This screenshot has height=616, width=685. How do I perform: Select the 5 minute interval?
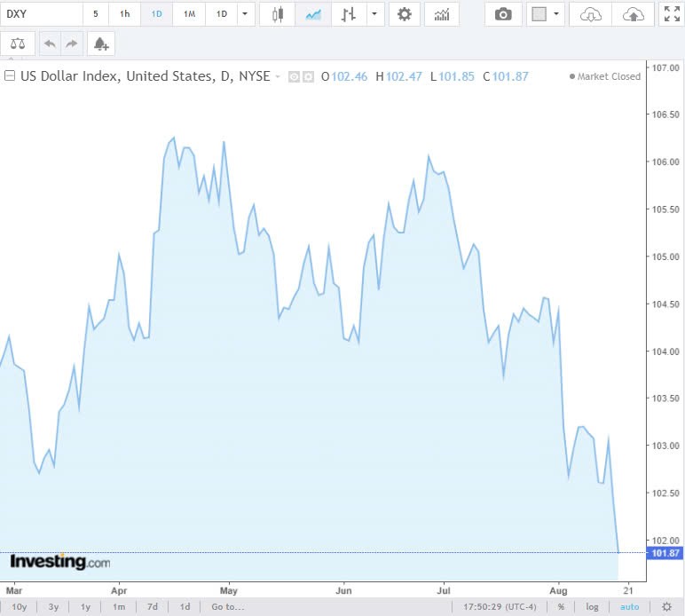click(95, 14)
